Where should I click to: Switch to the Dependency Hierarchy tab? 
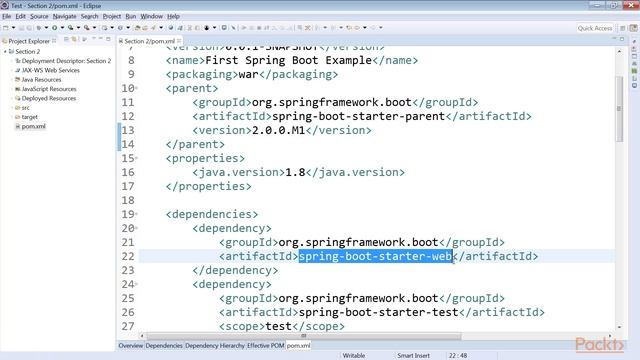click(215, 346)
